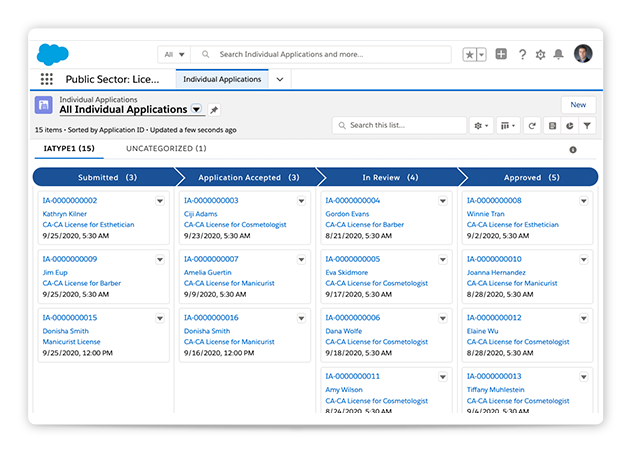Expand the All Individual Applications list selector
The image size is (632, 456).
click(197, 110)
